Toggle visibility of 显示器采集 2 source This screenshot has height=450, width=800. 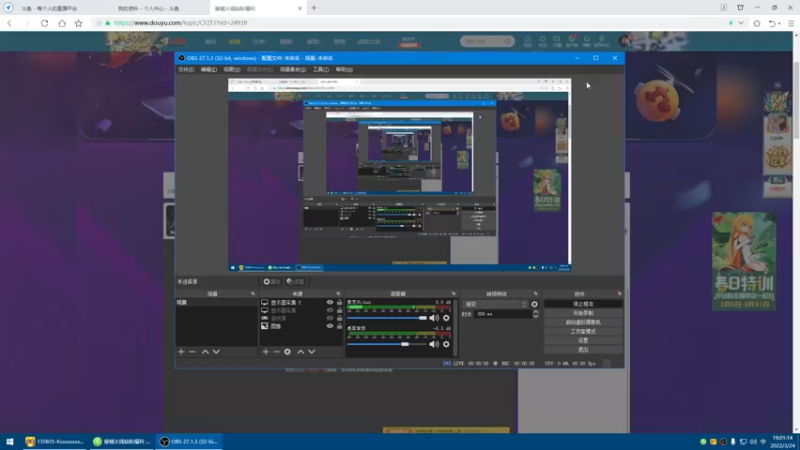[x=330, y=303]
